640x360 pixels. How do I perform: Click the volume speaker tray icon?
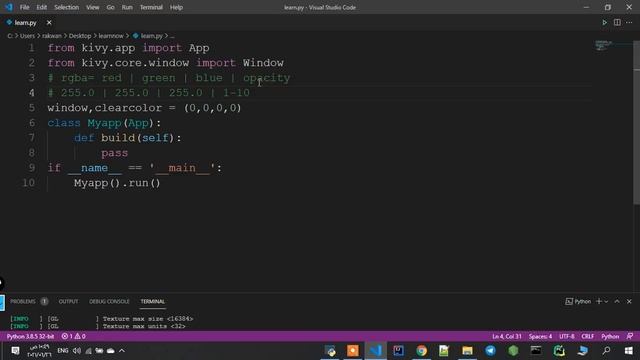pyautogui.click(x=77, y=351)
